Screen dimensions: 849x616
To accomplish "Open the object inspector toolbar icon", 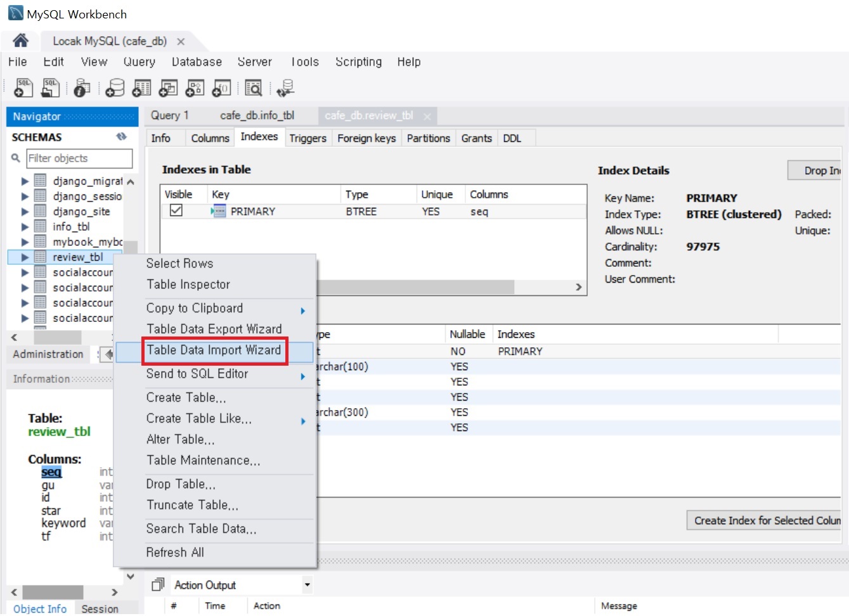I will (x=82, y=88).
